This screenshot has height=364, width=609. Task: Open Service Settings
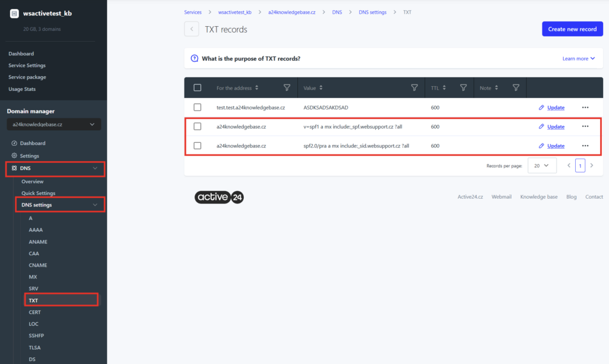(27, 65)
